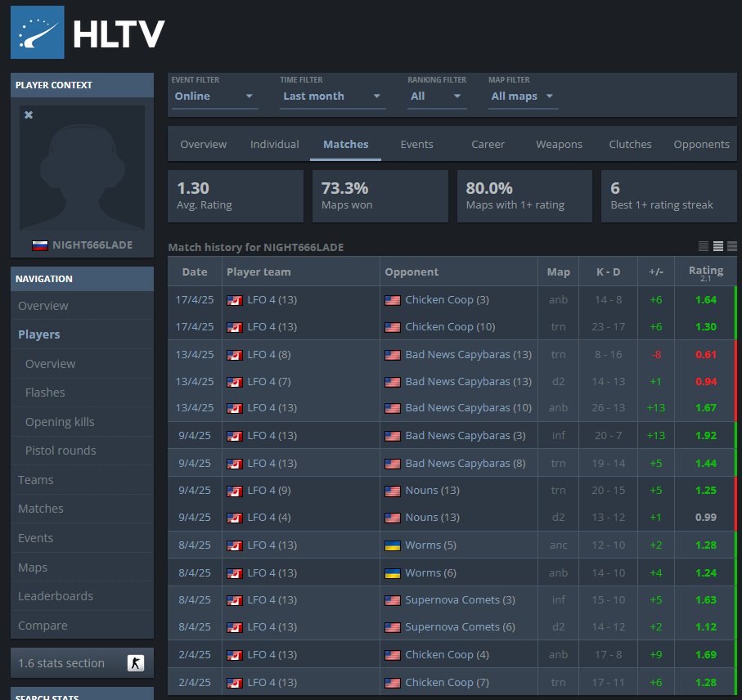This screenshot has width=742, height=700.
Task: Switch to the Individual tab
Action: 274,144
